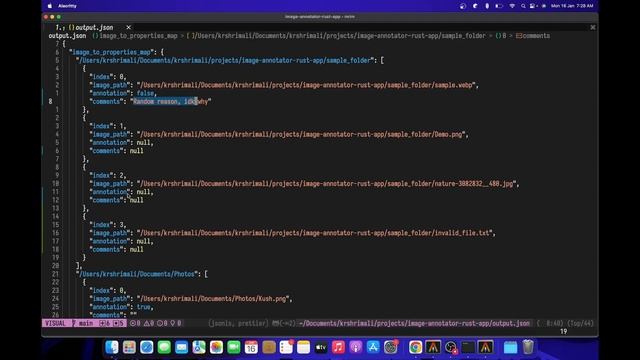Open the date and time display
Image resolution: width=640 pixels, height=360 pixels.
point(572,6)
